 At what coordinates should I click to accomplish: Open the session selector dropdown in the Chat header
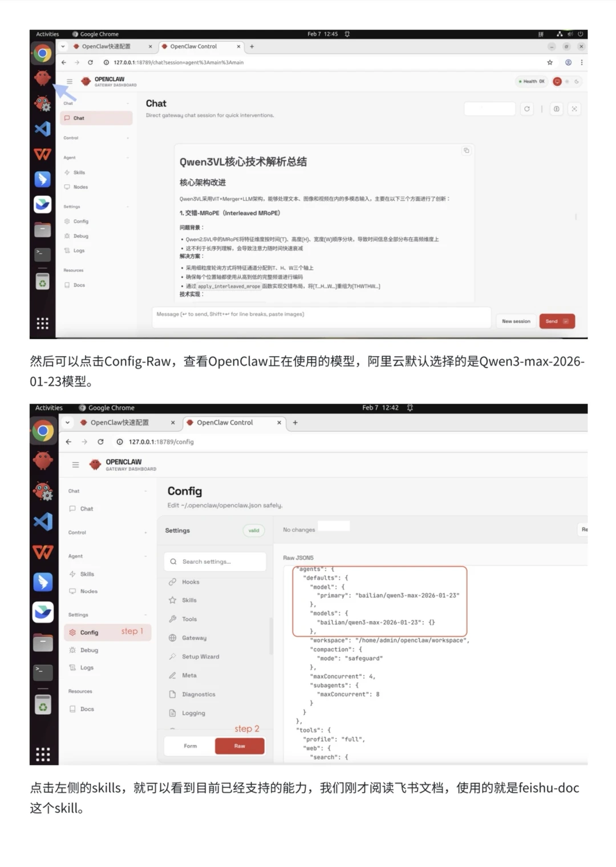coord(489,109)
